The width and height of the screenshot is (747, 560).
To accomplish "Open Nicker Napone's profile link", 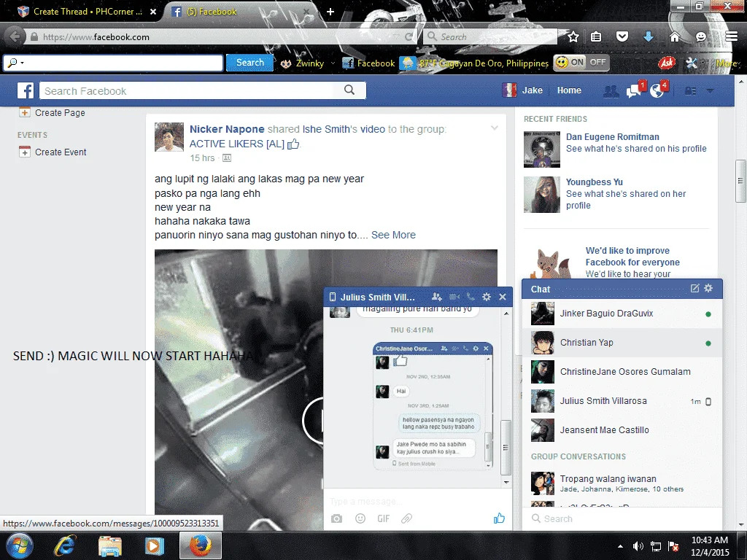I will click(x=227, y=129).
